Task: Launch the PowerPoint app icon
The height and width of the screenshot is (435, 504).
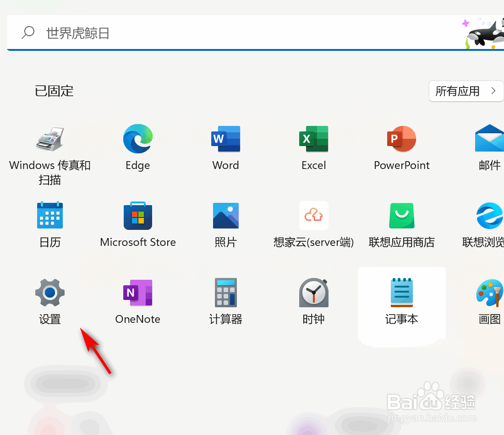Action: [x=401, y=139]
